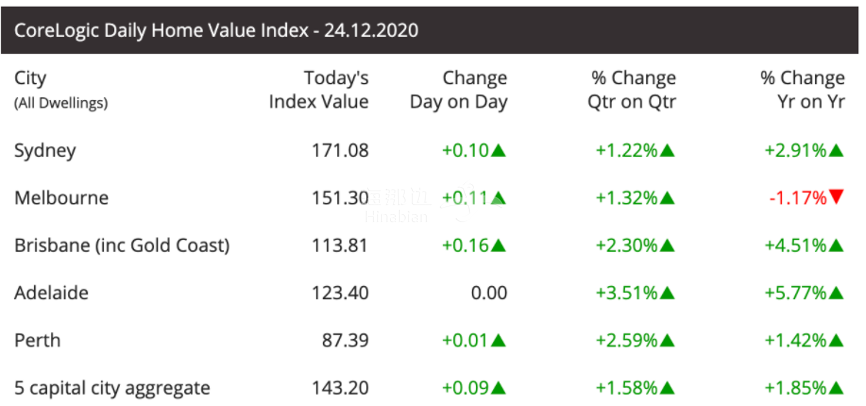Click green arrow next to aggregate +1.58%

(667, 388)
